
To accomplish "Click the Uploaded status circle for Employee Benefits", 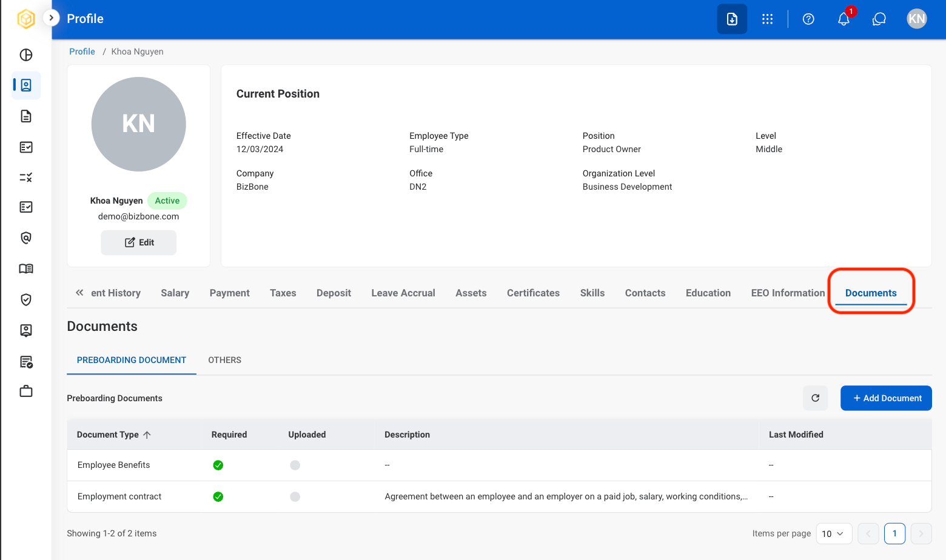I will tap(295, 465).
